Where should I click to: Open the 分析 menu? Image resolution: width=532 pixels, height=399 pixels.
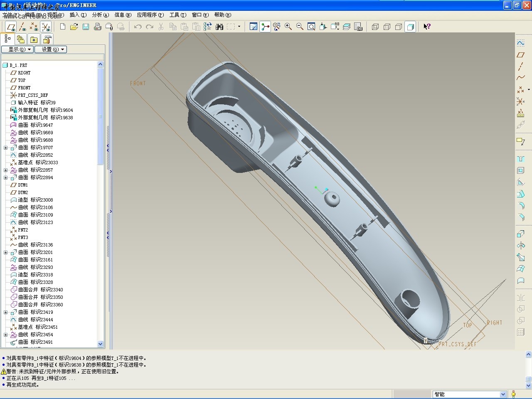(100, 15)
